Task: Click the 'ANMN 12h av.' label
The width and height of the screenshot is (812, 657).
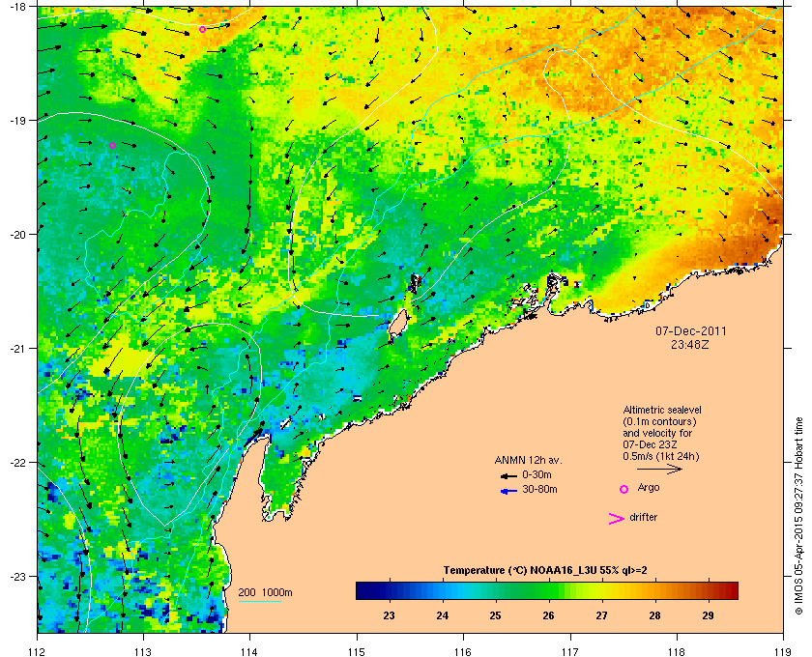Action: click(528, 460)
